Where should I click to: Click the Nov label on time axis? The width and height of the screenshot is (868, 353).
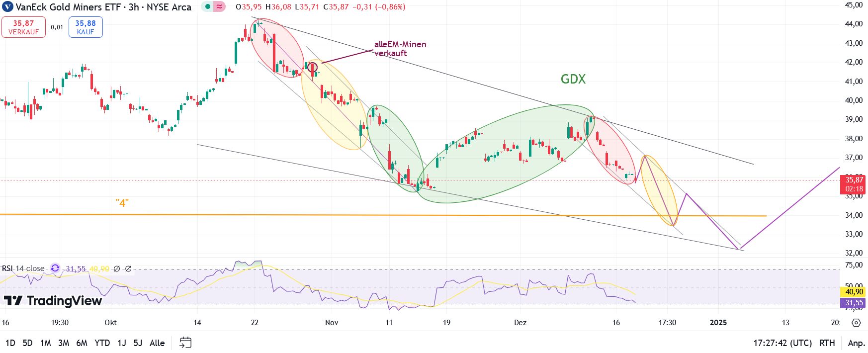tap(332, 323)
